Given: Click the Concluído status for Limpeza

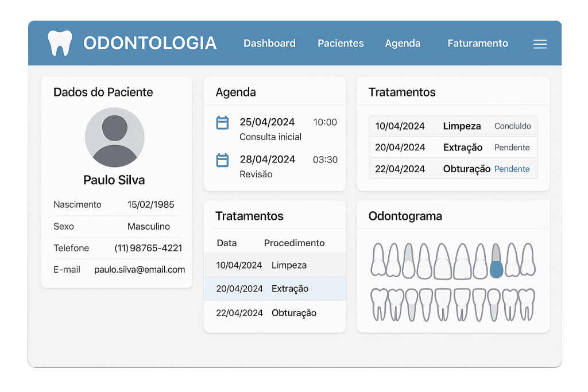Looking at the screenshot, I should [512, 126].
